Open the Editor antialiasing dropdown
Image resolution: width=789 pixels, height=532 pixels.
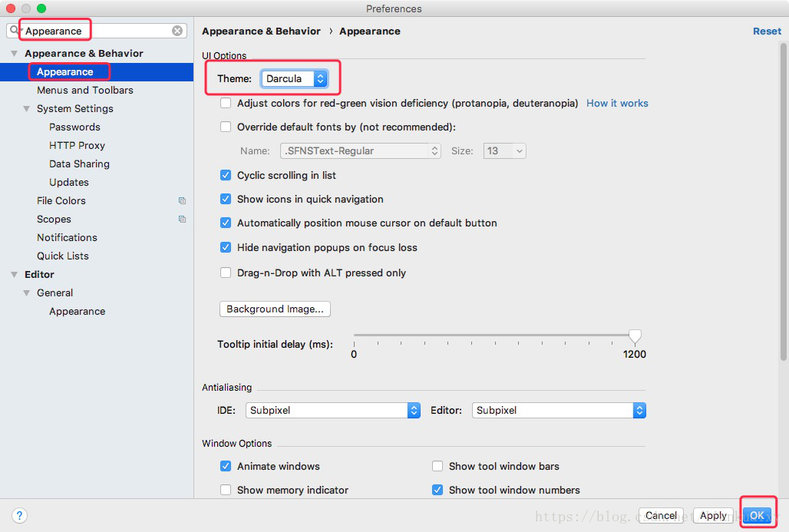click(559, 410)
